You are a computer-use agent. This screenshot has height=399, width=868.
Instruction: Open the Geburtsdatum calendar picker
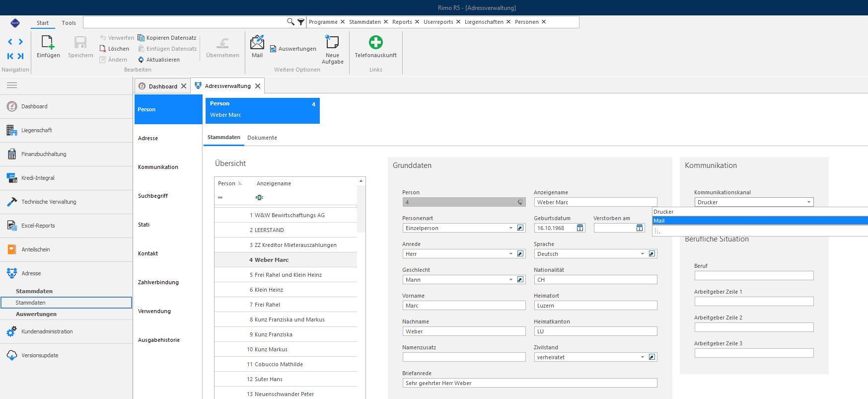(580, 228)
